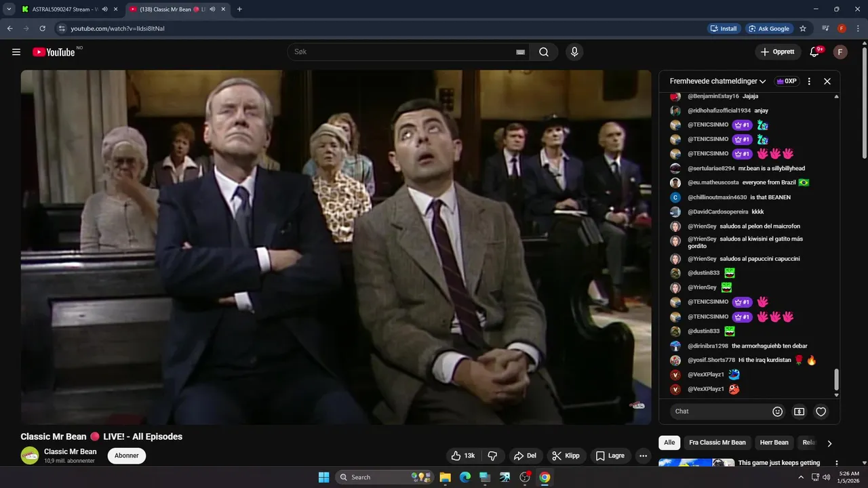Click the search magnifier button
Viewport: 868px width, 488px height.
click(x=544, y=52)
